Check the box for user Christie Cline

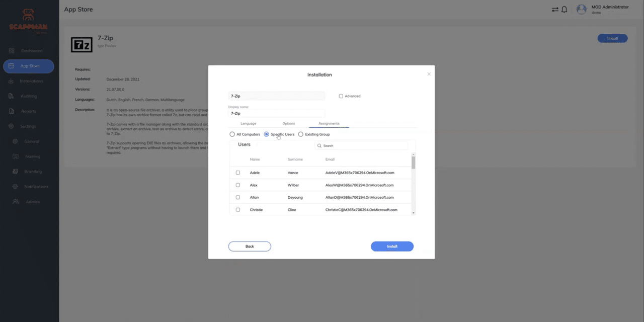click(238, 210)
